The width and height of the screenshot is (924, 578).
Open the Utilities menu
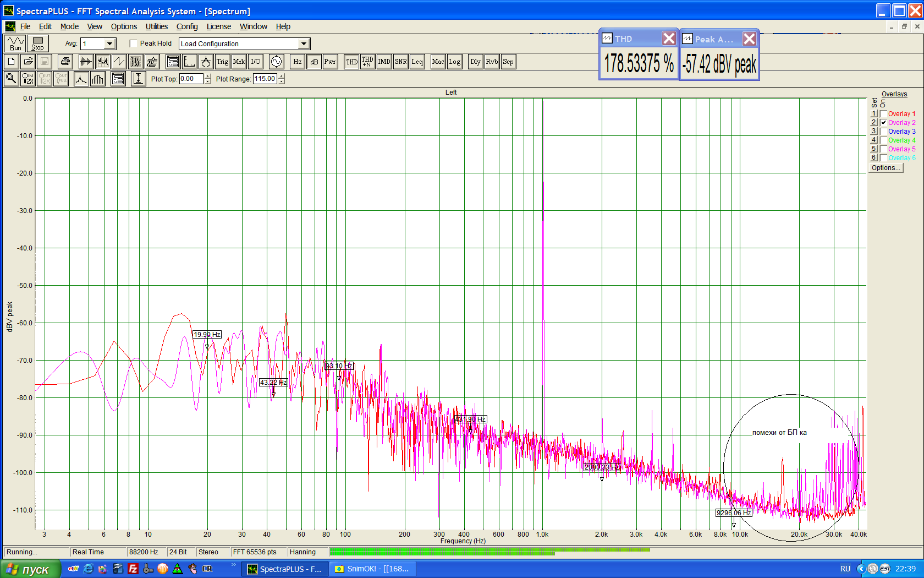tap(157, 26)
